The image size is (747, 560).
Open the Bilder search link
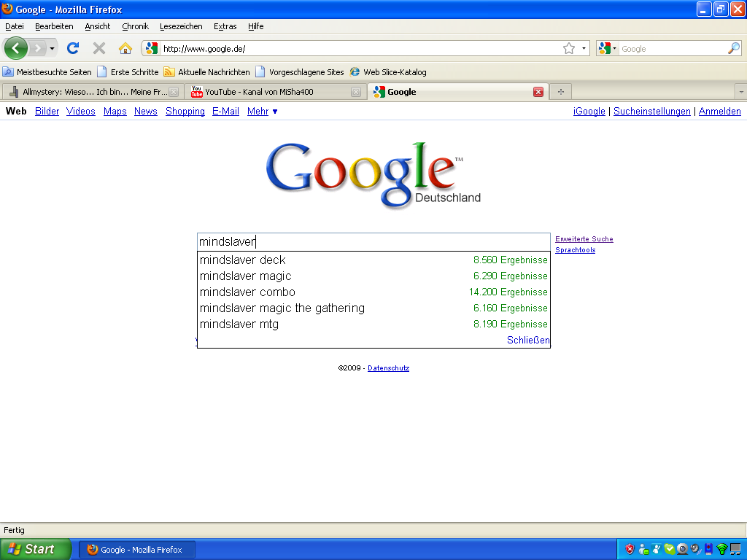pos(47,111)
